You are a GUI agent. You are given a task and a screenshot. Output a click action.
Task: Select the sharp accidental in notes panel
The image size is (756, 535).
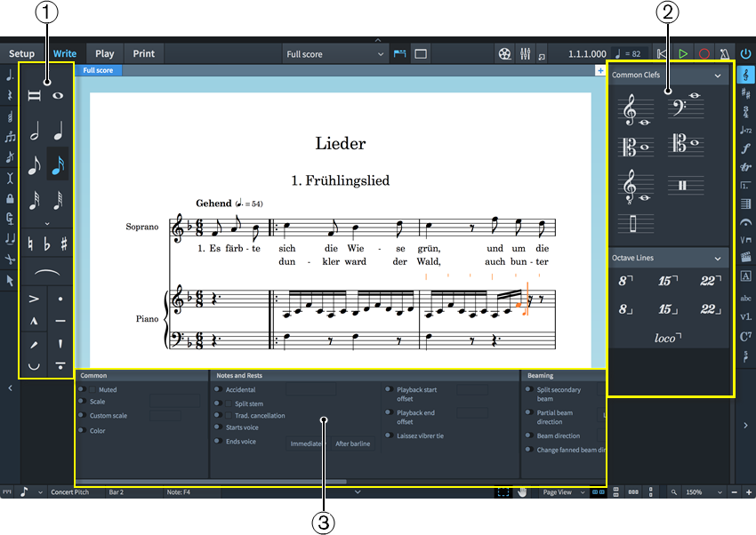[64, 244]
